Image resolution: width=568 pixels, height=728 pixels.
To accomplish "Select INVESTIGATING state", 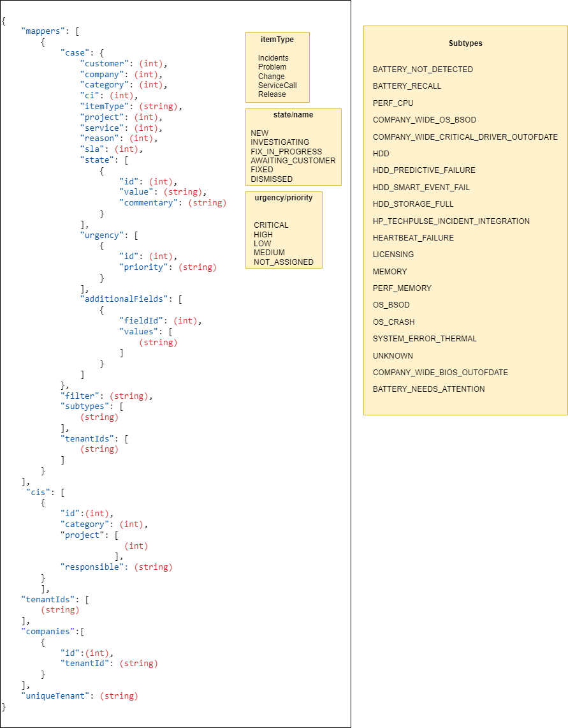I will tap(280, 142).
